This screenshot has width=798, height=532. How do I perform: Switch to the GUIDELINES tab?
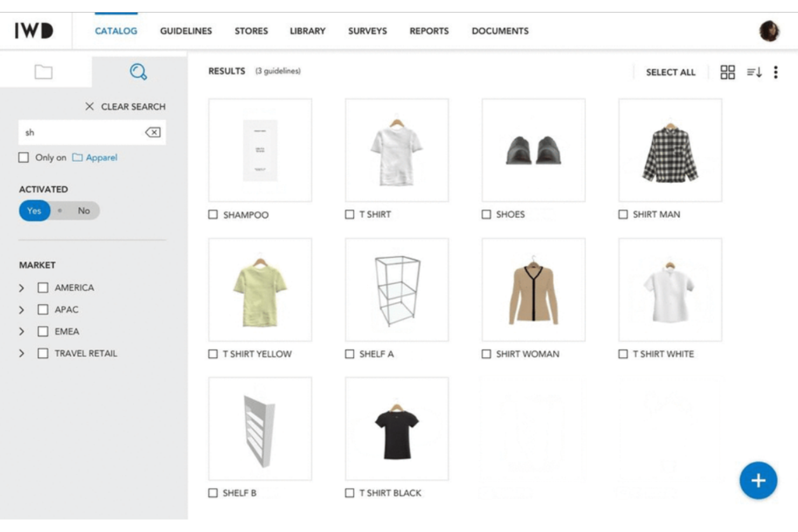click(x=185, y=31)
